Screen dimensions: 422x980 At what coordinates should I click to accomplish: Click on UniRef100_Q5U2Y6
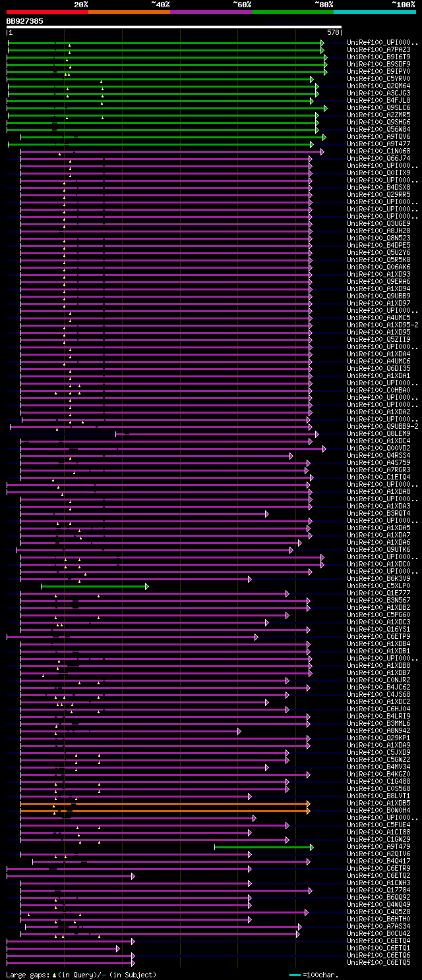(x=378, y=252)
